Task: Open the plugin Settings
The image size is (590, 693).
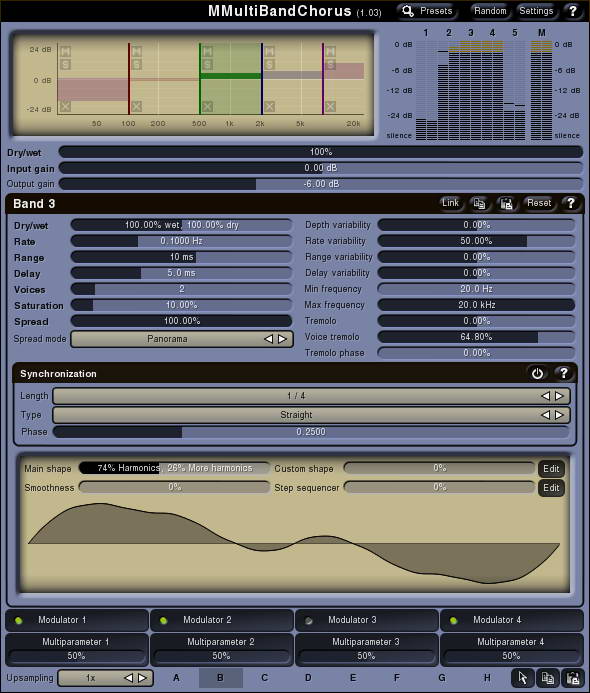Action: coord(536,11)
